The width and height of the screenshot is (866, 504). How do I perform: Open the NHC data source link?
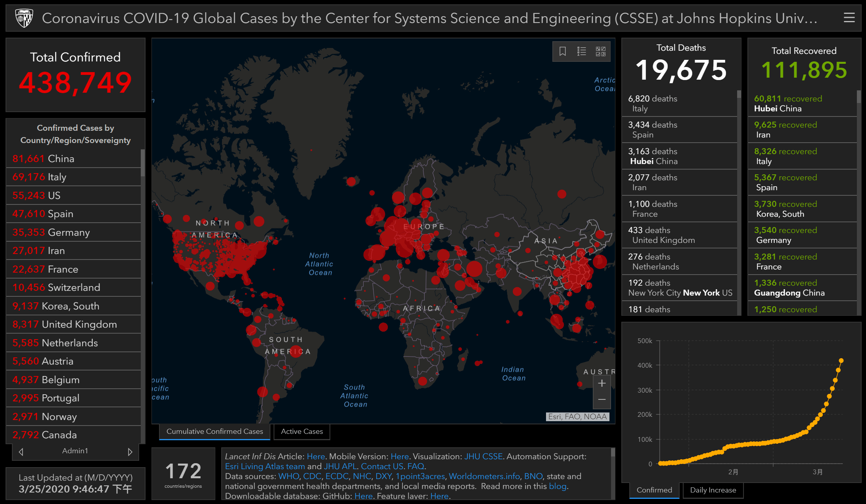click(x=362, y=476)
